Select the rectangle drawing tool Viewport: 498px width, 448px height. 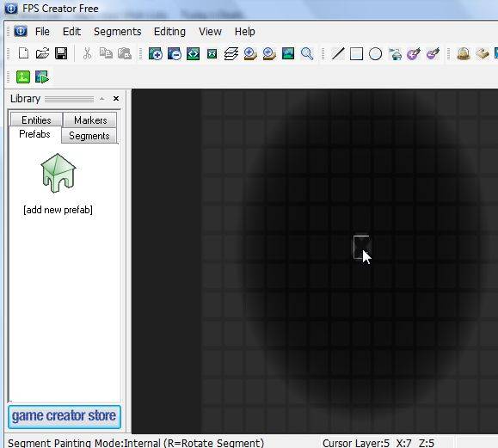tap(356, 53)
